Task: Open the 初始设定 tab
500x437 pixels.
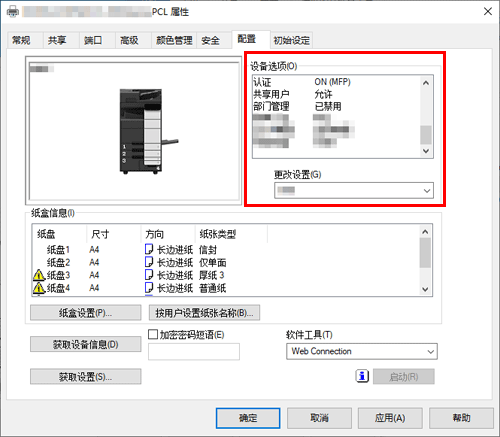Action: (291, 40)
